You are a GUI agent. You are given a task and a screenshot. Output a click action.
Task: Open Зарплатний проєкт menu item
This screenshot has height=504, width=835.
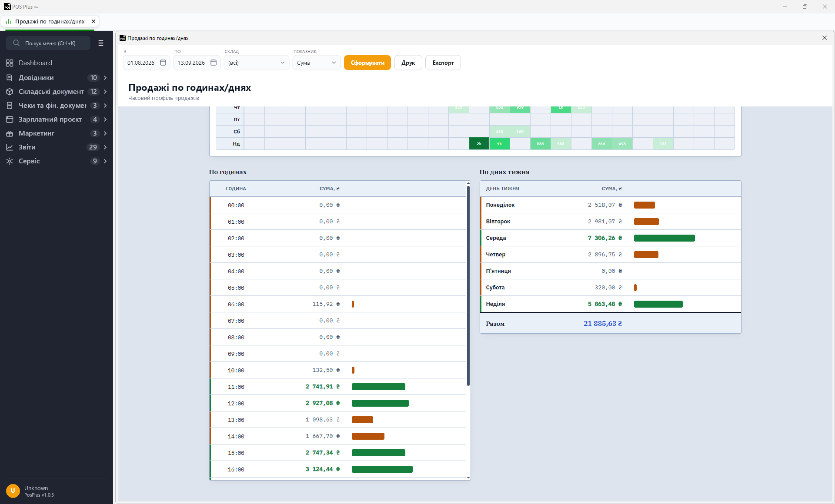coord(57,119)
